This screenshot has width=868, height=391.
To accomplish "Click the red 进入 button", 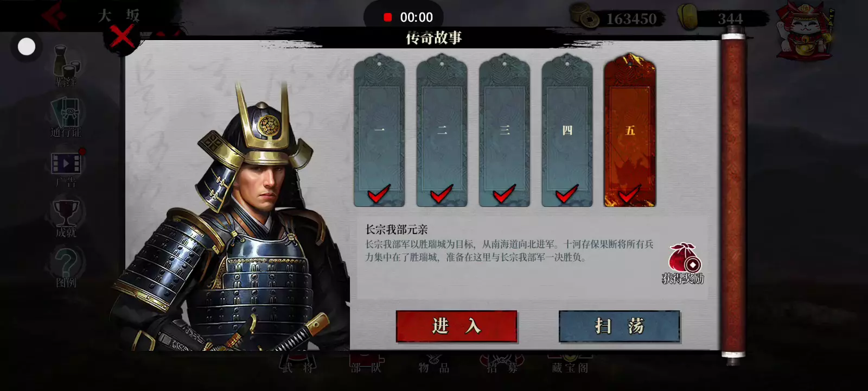I will pyautogui.click(x=456, y=326).
